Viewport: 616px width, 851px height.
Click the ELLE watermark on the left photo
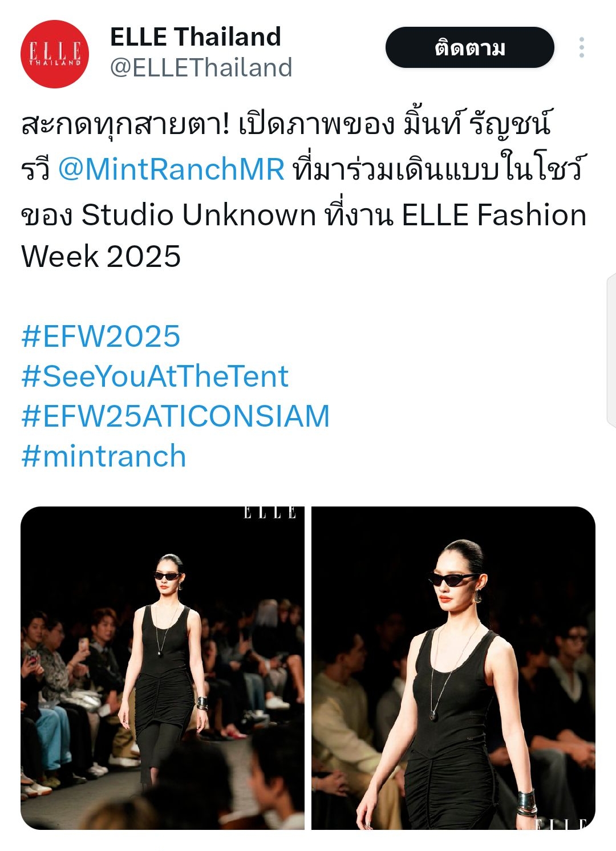point(270,513)
